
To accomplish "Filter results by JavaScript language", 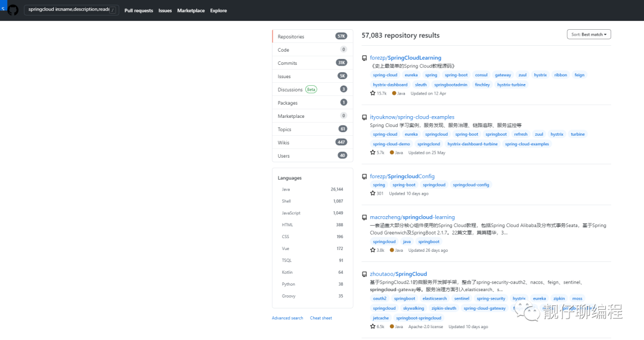I will click(312, 213).
